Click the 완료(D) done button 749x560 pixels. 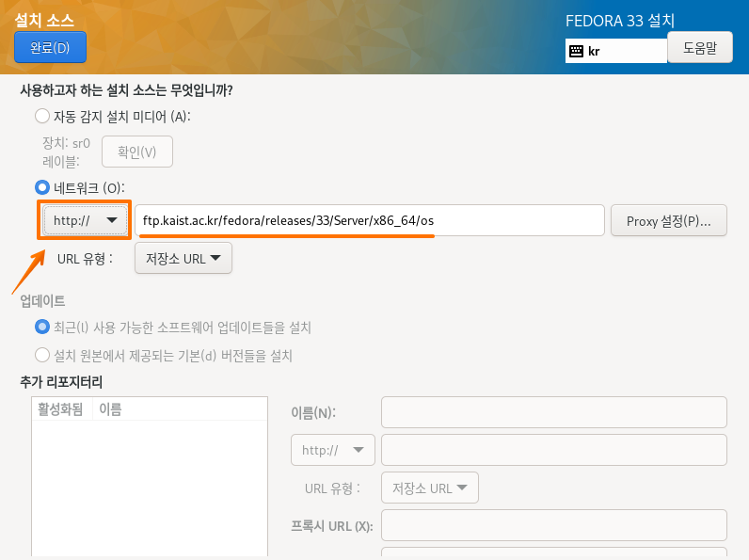click(50, 47)
